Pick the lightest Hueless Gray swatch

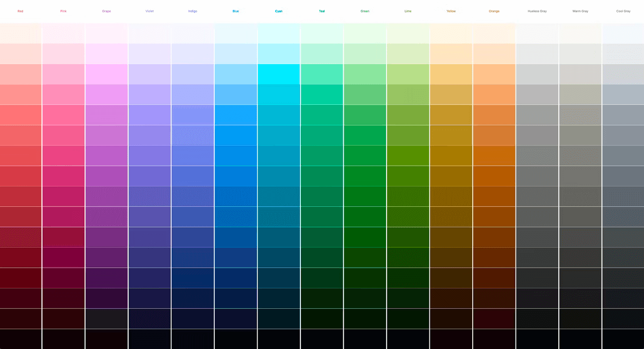pyautogui.click(x=537, y=33)
